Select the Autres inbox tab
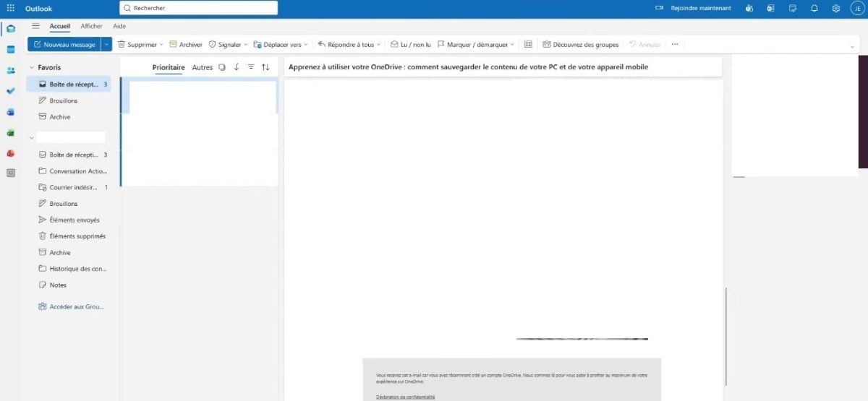 coord(203,67)
